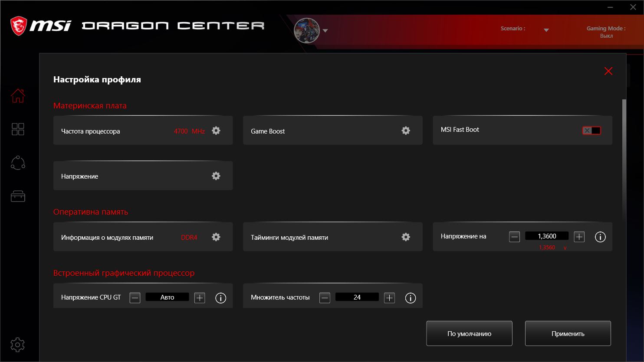Open the Частота процессора gear settings

click(216, 130)
